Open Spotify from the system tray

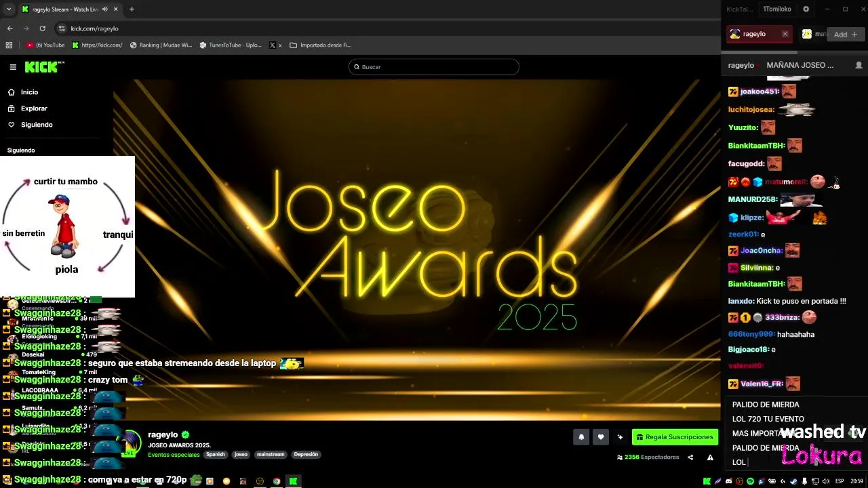coord(750,481)
